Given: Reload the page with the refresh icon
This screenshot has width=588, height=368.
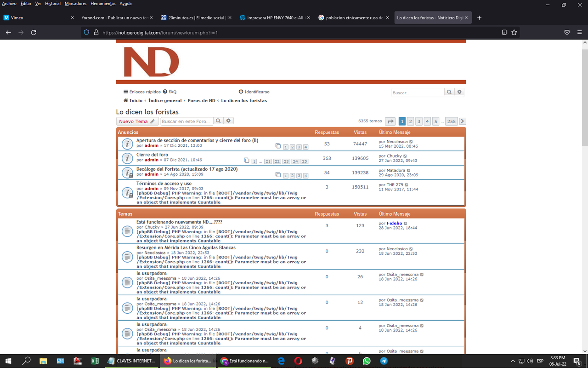Looking at the screenshot, I should [34, 33].
